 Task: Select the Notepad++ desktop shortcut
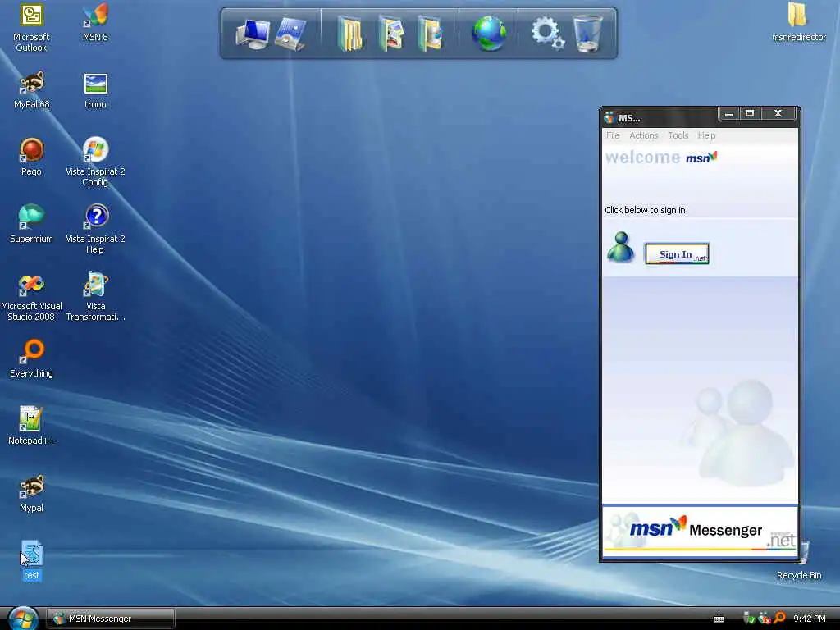pyautogui.click(x=31, y=427)
